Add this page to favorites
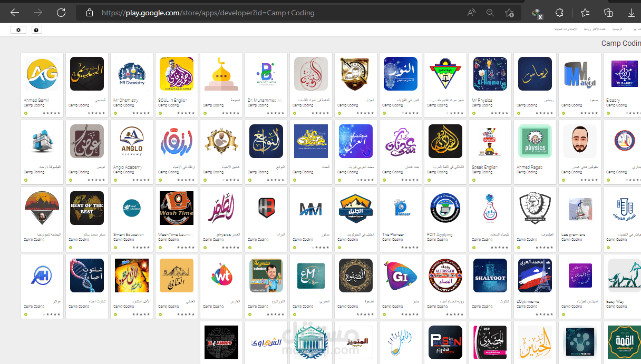The image size is (641, 364). 509,13
